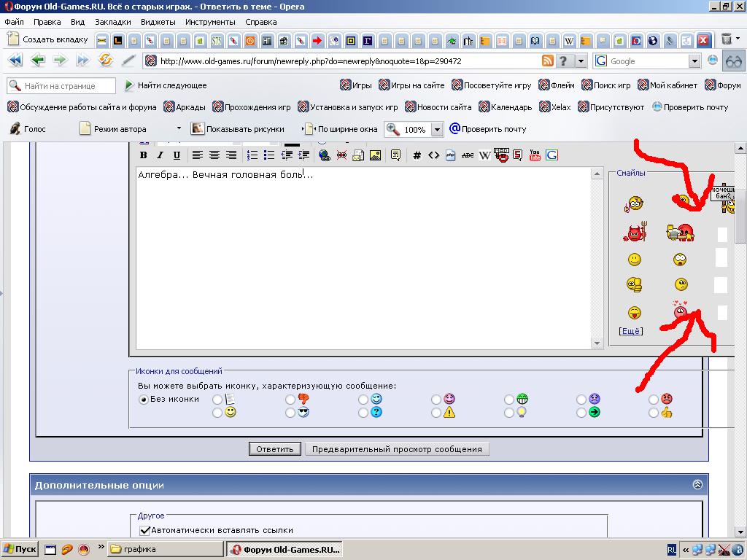Align text right in the editor
The image size is (747, 560).
(x=231, y=155)
